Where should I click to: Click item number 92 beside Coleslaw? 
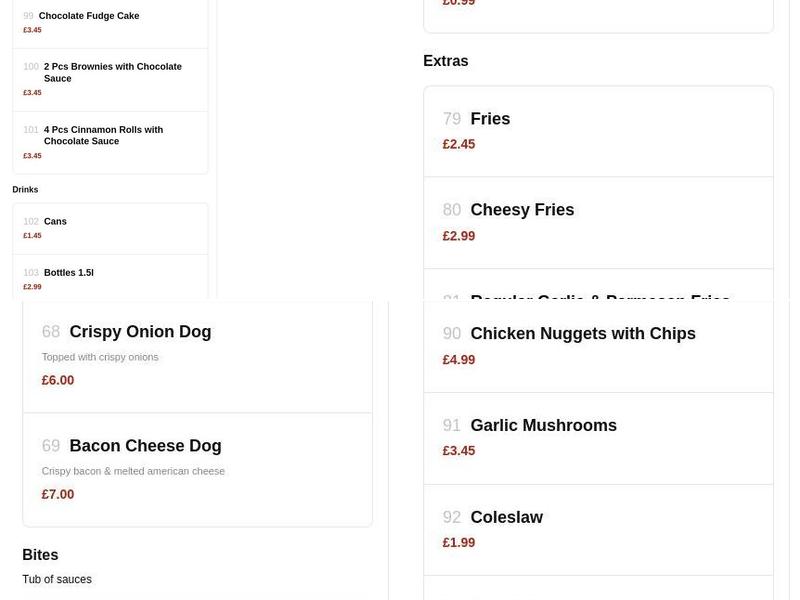click(451, 517)
